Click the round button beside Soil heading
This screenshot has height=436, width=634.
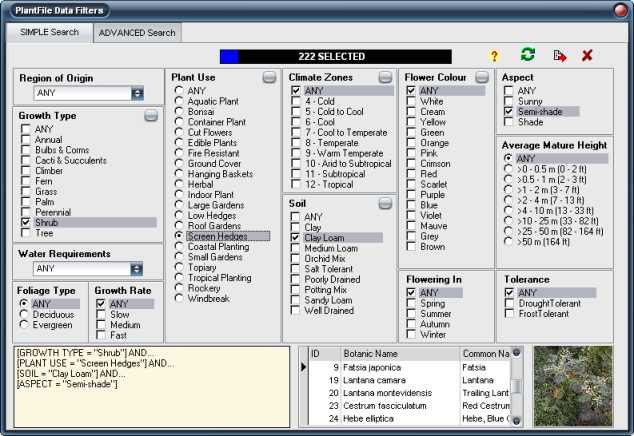pyautogui.click(x=385, y=203)
